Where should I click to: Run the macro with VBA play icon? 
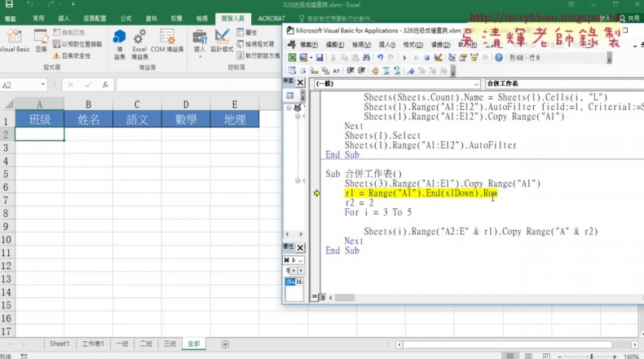[x=404, y=58]
